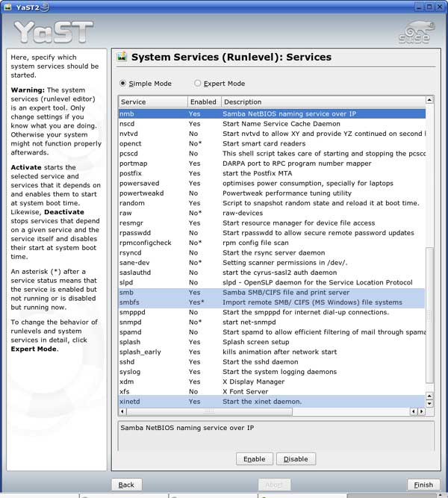Select the Simple Mode radio button
The width and height of the screenshot is (448, 498).
(122, 83)
